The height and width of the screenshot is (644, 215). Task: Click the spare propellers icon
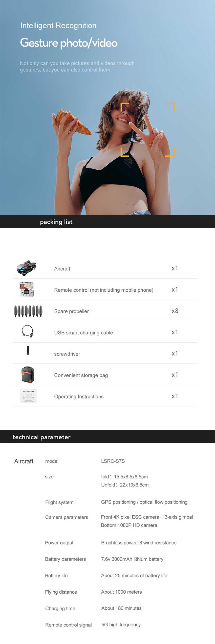point(28,311)
